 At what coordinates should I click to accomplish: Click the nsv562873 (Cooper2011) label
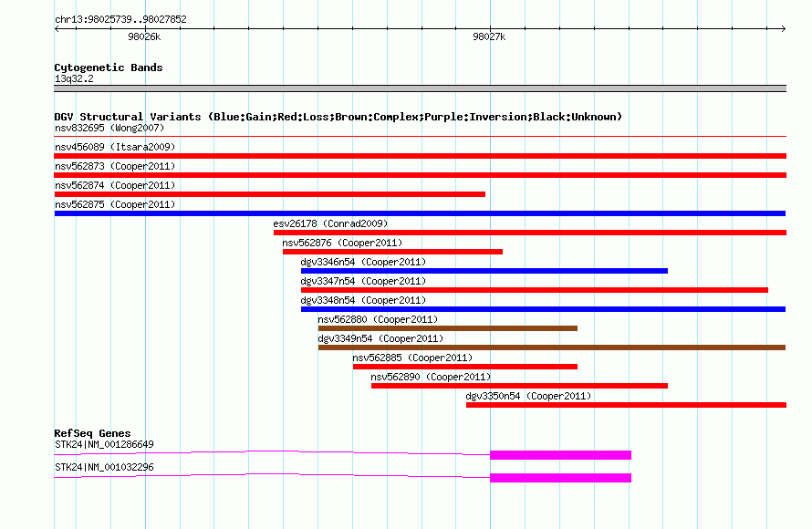pos(115,166)
